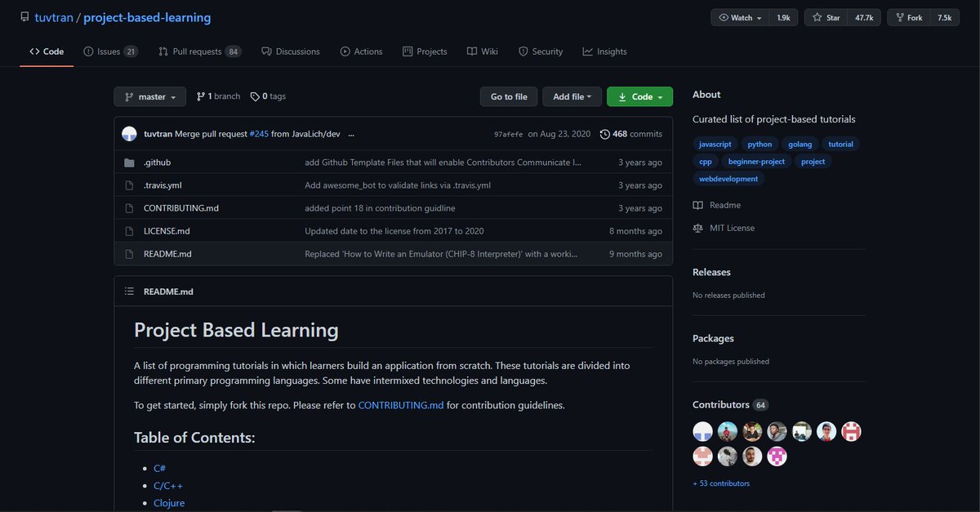View the 468 commits history
Screen dimensions: 980x512
pos(631,134)
